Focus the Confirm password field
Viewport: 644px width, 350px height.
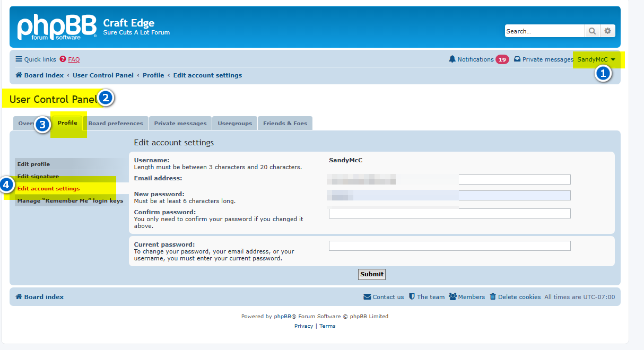tap(449, 214)
